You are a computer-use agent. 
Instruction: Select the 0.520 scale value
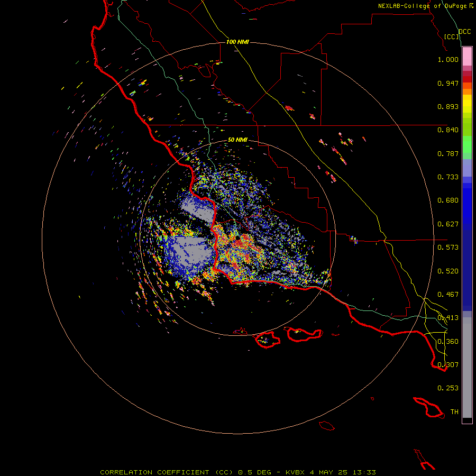click(x=448, y=271)
